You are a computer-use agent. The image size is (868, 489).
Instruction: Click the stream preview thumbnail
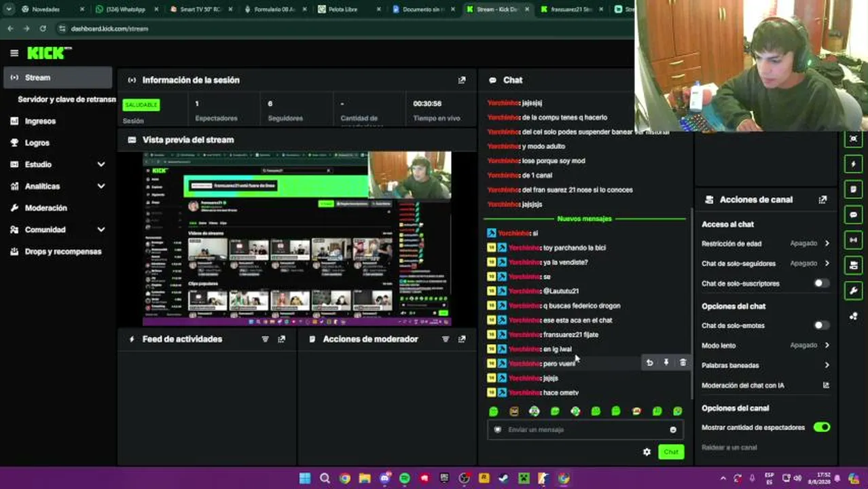click(x=297, y=239)
